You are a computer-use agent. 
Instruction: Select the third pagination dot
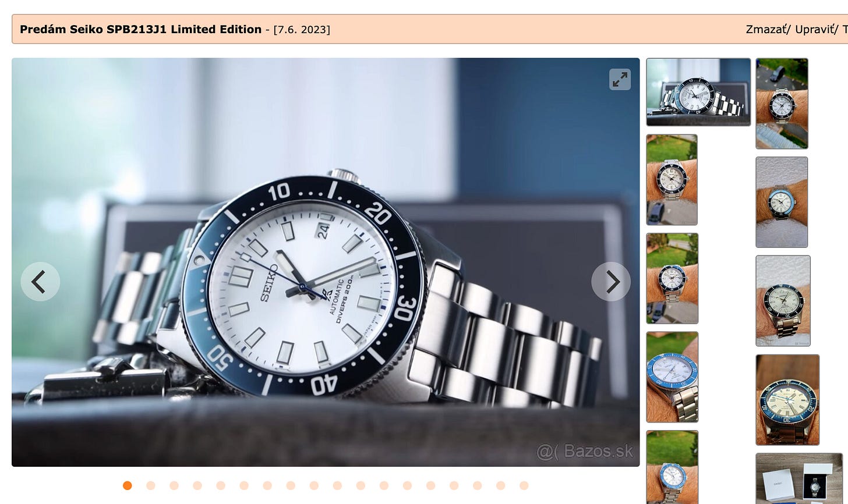pos(174,485)
